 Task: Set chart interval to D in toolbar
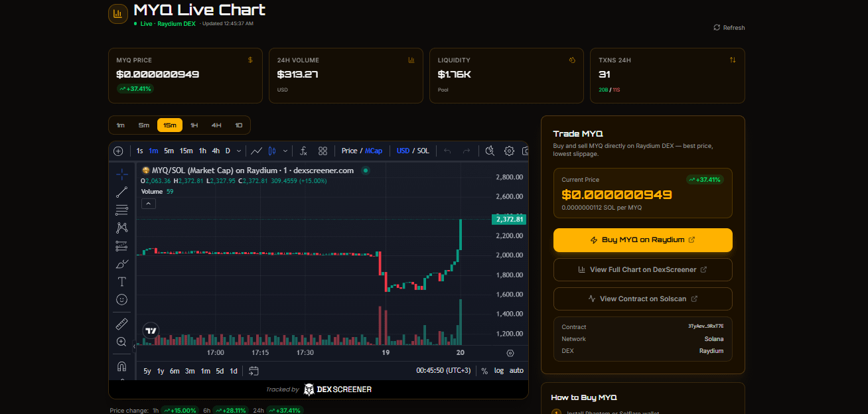pos(228,151)
